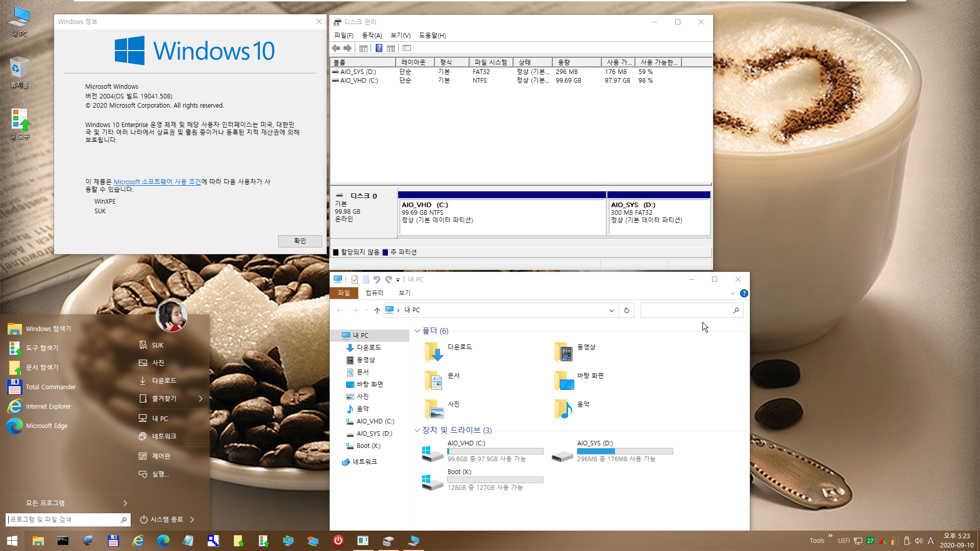Select 다운로드 in the navigation tree
The height and width of the screenshot is (551, 980).
coord(369,347)
